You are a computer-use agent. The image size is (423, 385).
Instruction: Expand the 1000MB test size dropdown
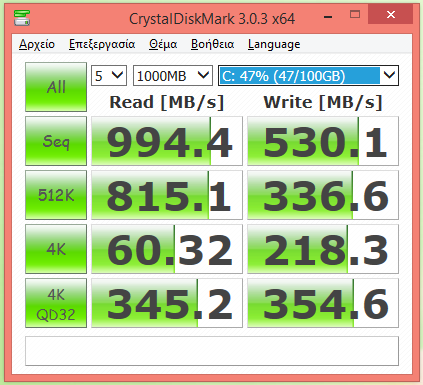[173, 76]
